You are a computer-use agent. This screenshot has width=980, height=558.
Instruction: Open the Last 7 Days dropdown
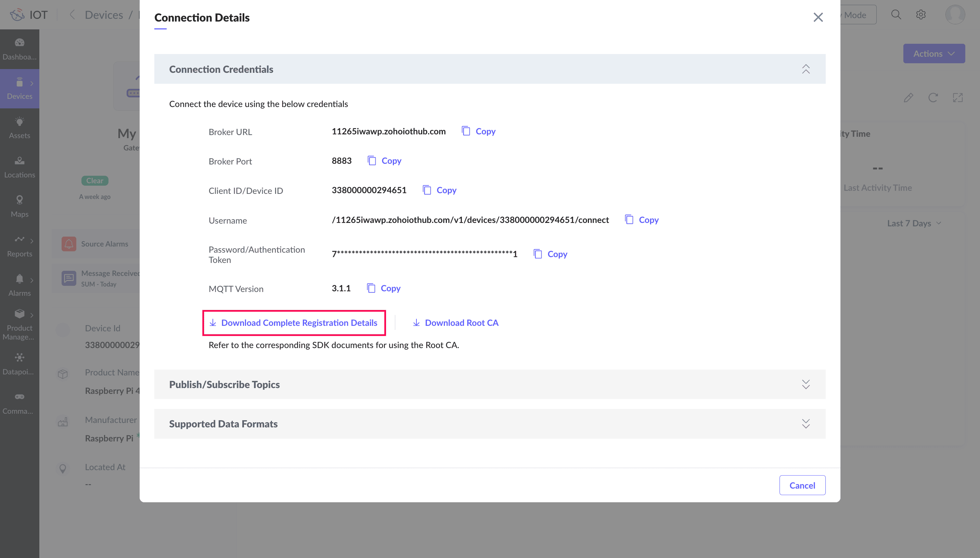tap(914, 223)
